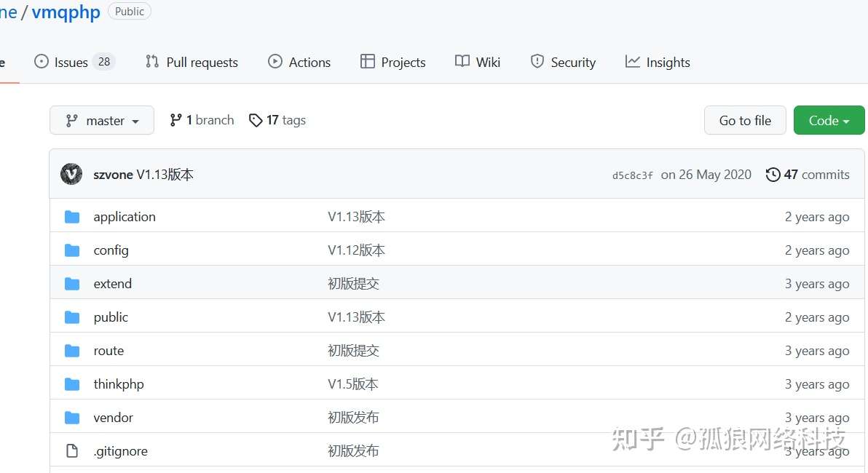This screenshot has height=473, width=868.
Task: View the 1 branch link
Action: 202,120
